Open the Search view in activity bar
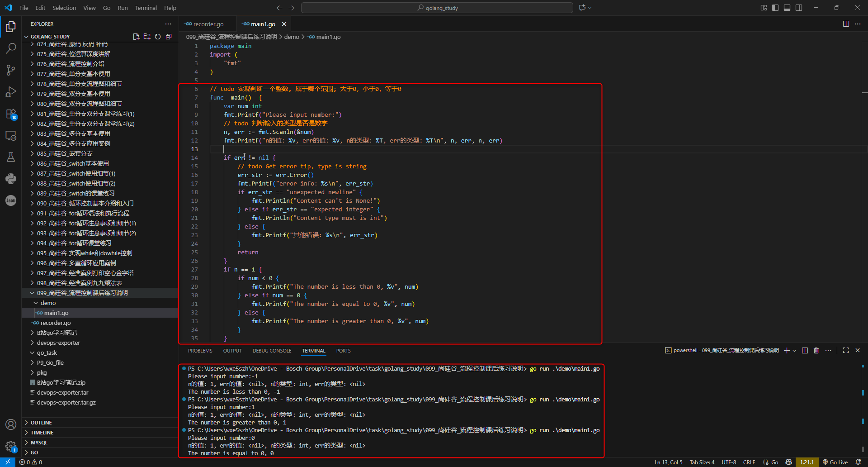The height and width of the screenshot is (467, 868). click(x=11, y=48)
